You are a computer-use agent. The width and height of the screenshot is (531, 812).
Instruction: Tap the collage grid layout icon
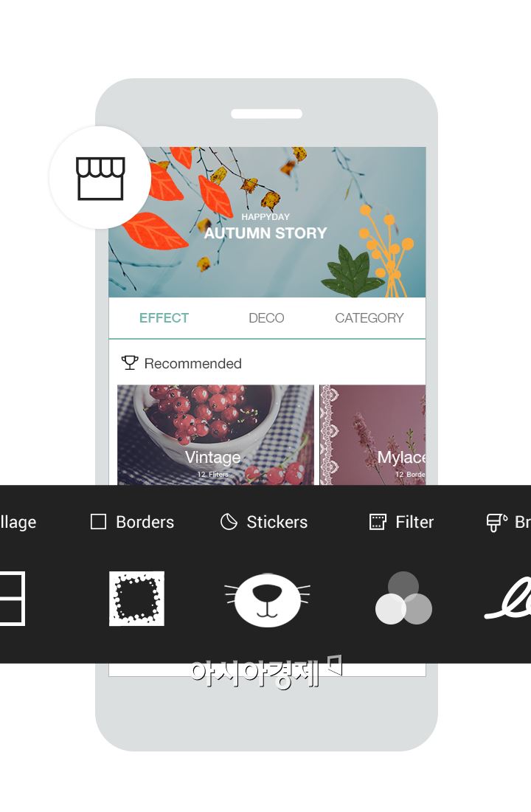(x=11, y=598)
